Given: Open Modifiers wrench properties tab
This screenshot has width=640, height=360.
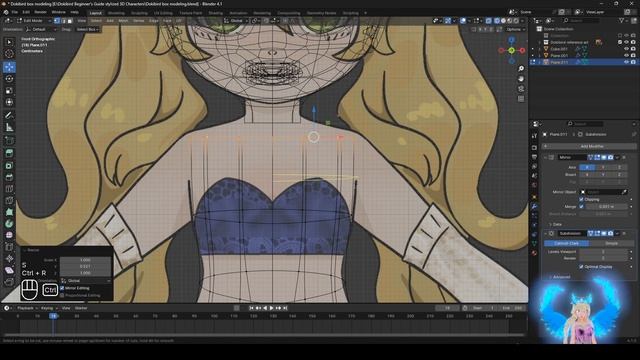Looking at the screenshot, I should 534,207.
